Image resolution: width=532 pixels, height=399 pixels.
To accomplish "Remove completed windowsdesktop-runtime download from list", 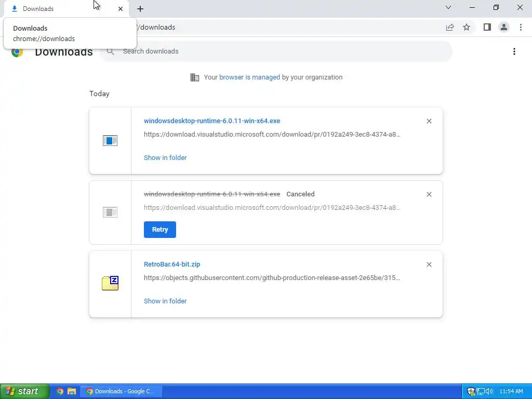I will pos(429,121).
